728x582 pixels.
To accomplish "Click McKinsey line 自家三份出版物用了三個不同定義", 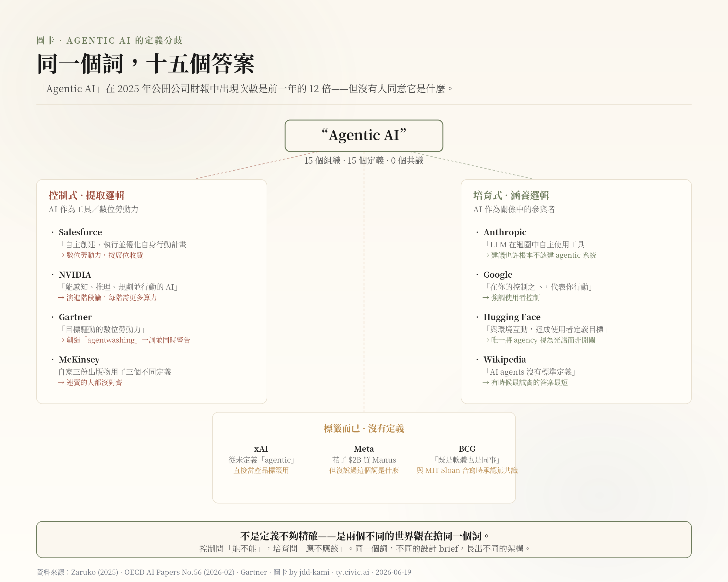I will (115, 372).
